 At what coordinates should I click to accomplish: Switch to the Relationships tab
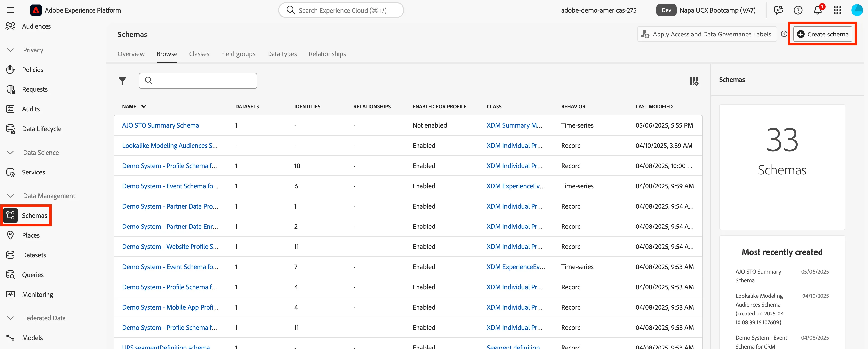point(327,54)
